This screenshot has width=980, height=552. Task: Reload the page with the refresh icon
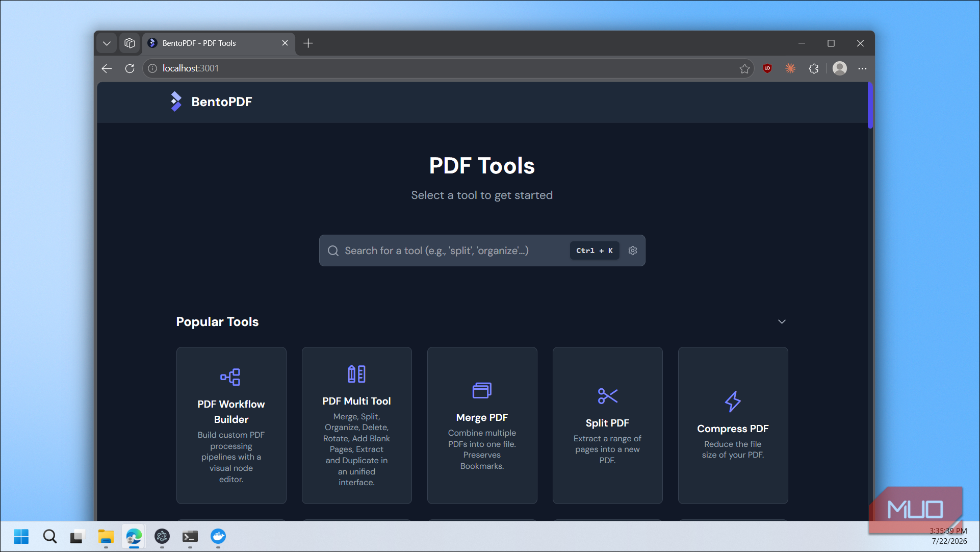130,68
